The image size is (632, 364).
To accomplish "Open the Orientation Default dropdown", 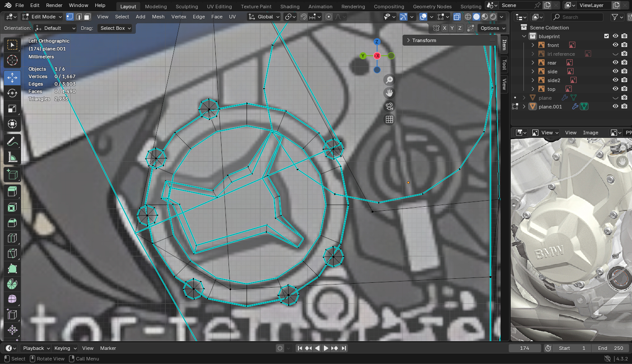I will click(55, 28).
